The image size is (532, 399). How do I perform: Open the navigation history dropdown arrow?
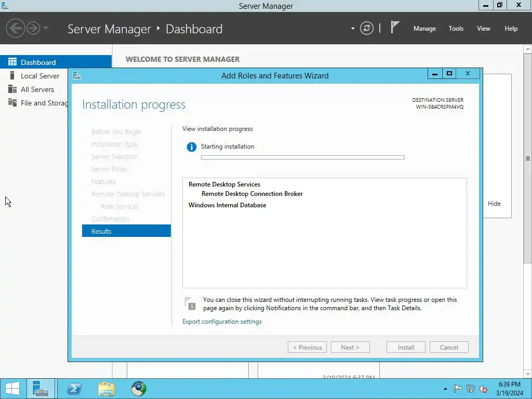[x=46, y=28]
